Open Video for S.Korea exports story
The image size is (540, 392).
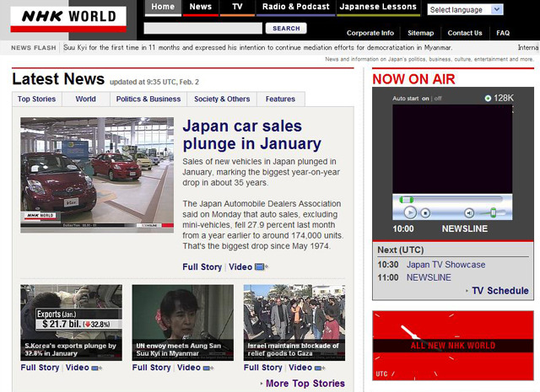pyautogui.click(x=77, y=368)
